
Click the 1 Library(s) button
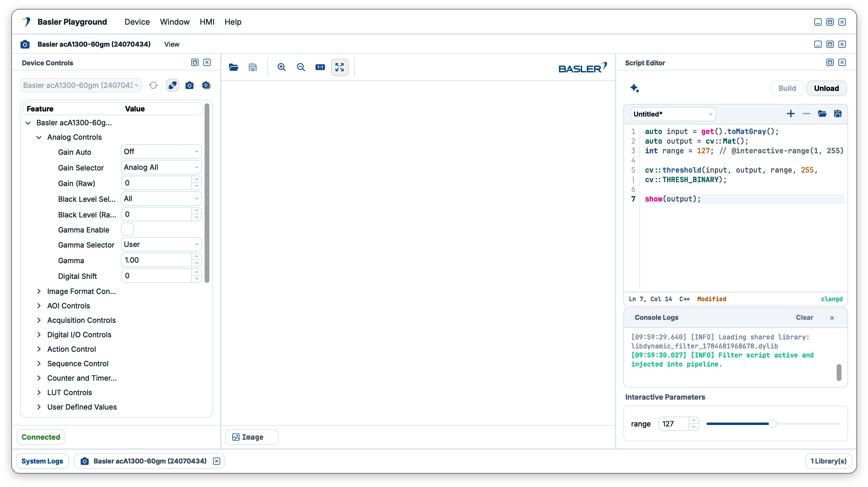(828, 461)
